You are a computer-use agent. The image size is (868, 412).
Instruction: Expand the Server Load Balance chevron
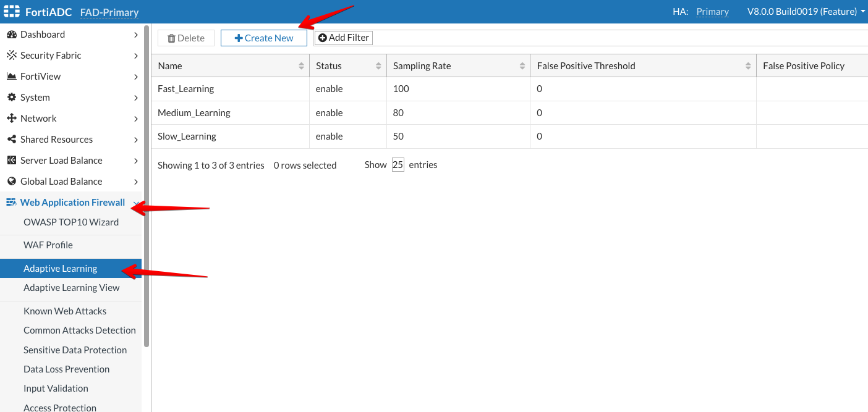pyautogui.click(x=135, y=161)
